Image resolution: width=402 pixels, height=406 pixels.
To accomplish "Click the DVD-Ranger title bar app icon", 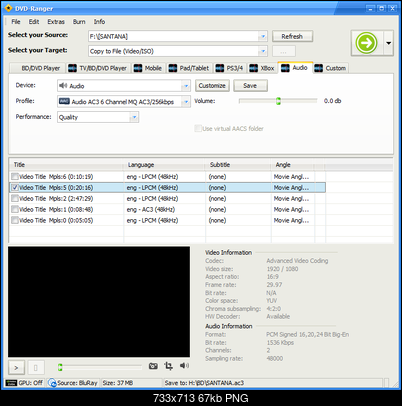I will coord(8,8).
